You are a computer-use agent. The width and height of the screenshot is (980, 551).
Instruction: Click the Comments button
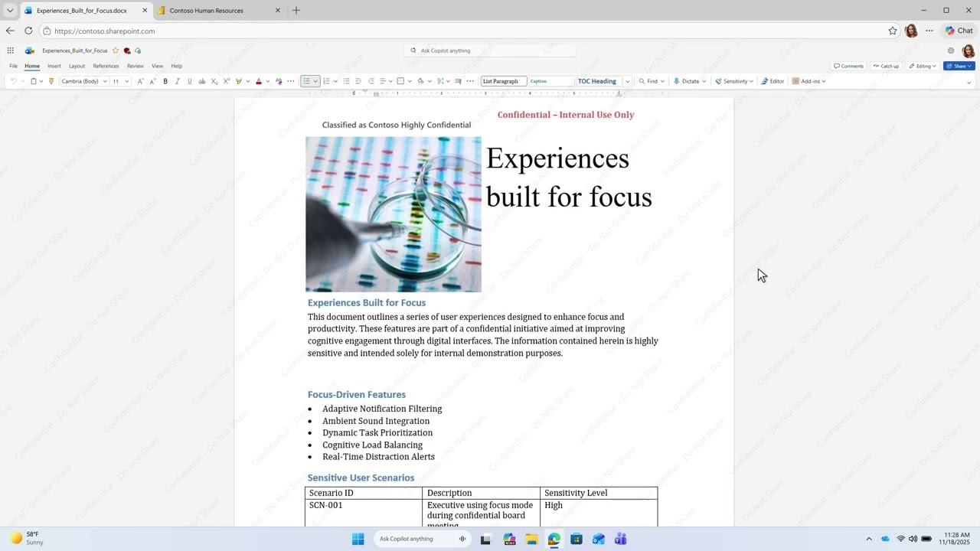[848, 66]
